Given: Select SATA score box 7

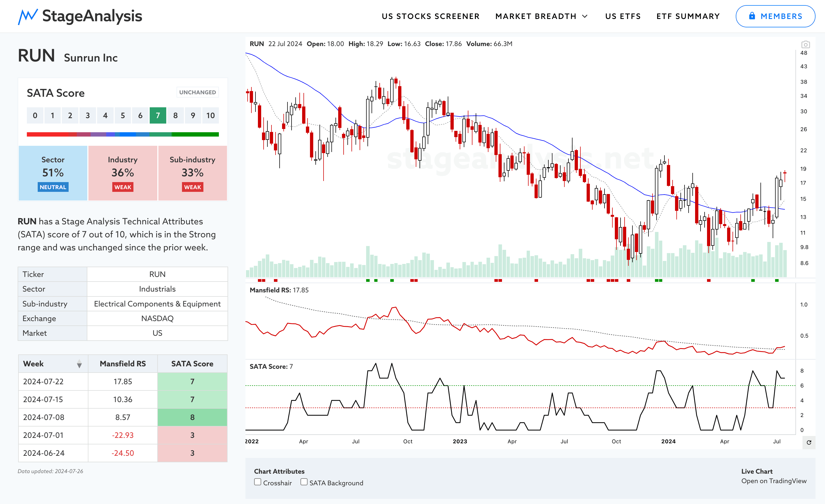Looking at the screenshot, I should point(158,115).
